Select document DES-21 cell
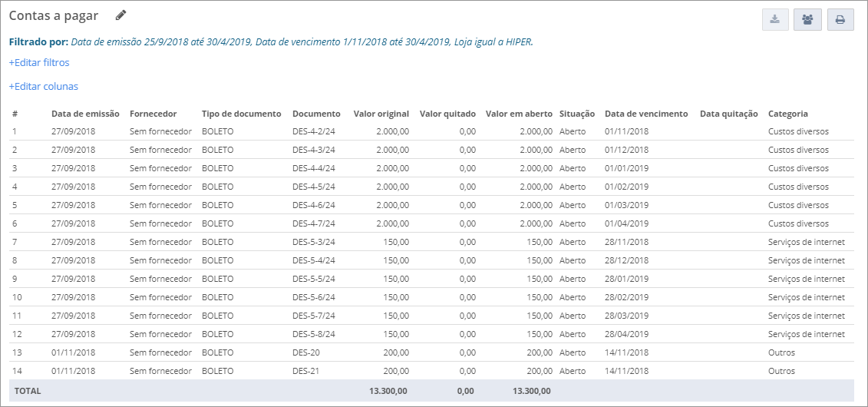 click(306, 371)
